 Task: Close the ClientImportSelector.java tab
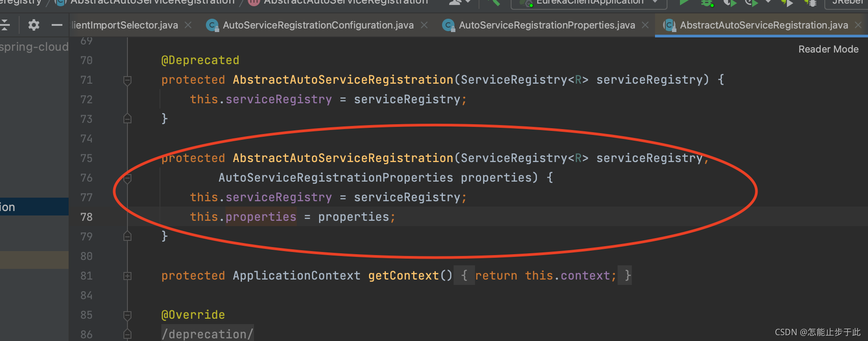pyautogui.click(x=188, y=25)
